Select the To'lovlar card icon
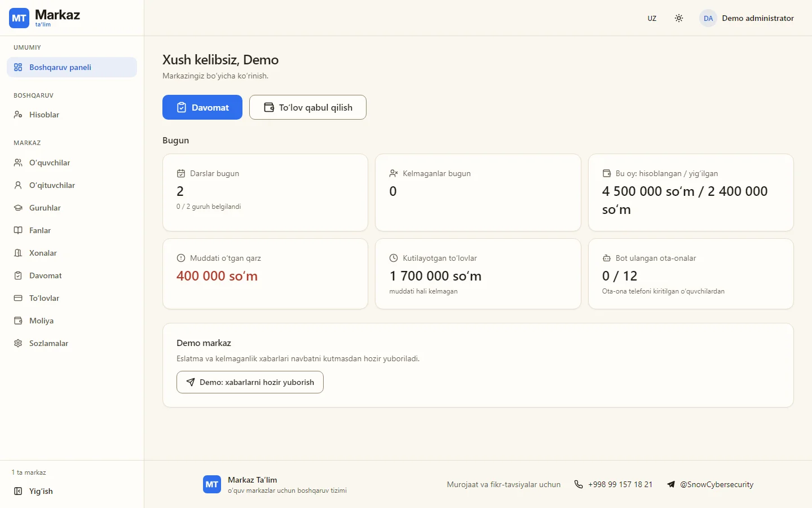This screenshot has width=812, height=508. (18, 298)
